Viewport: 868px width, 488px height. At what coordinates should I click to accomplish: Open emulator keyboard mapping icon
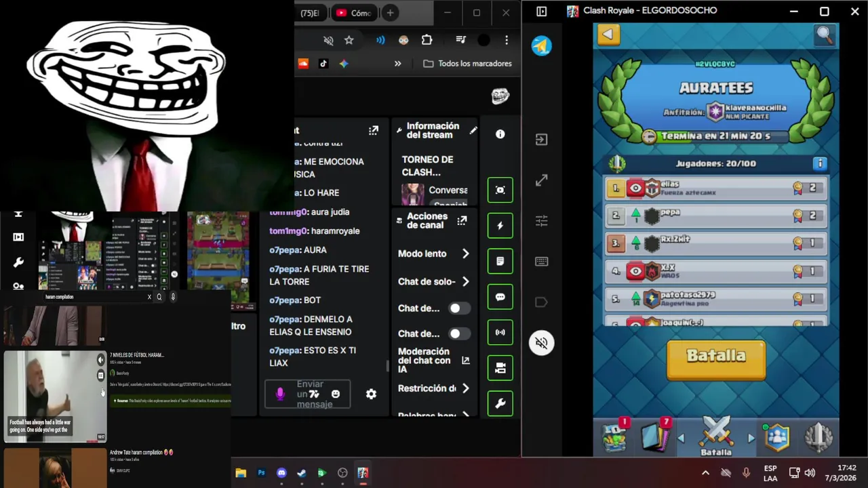[x=541, y=262]
